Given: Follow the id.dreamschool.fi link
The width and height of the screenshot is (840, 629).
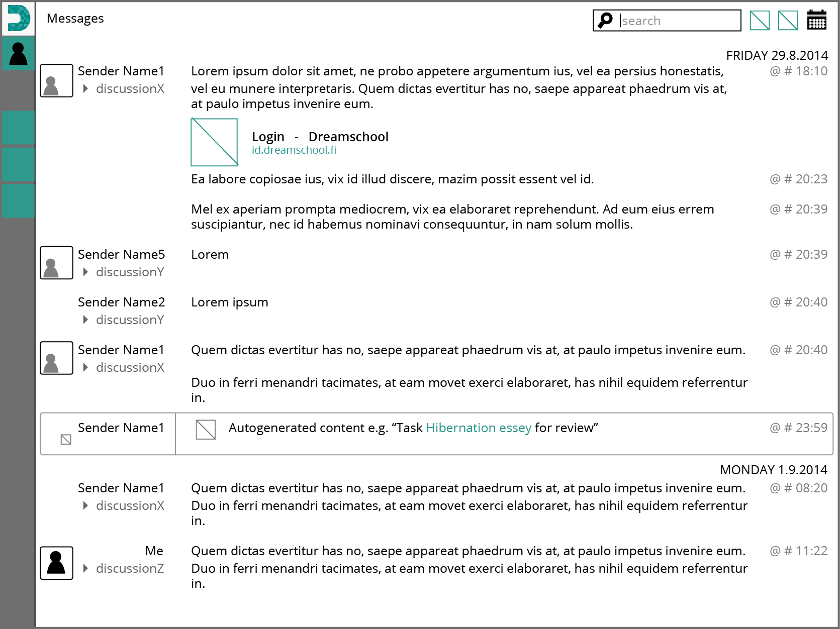Looking at the screenshot, I should [294, 150].
